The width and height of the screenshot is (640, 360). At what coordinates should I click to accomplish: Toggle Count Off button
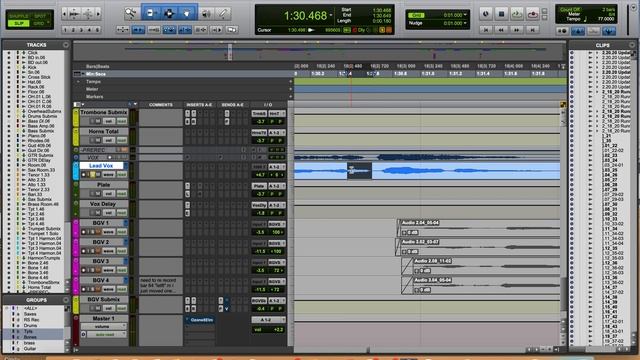tap(569, 9)
